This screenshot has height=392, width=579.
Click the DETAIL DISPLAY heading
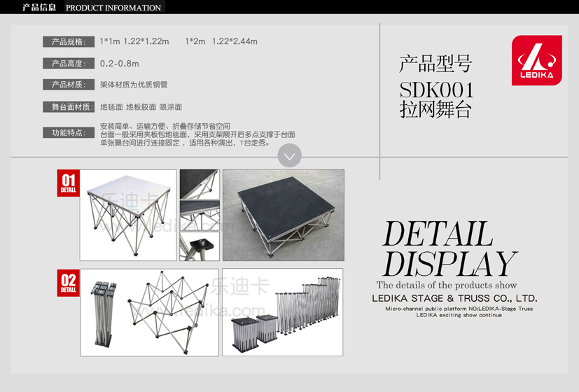point(449,248)
